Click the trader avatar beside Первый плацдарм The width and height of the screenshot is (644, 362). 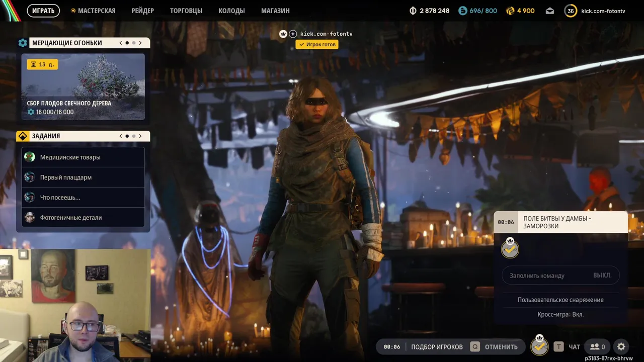(x=30, y=177)
